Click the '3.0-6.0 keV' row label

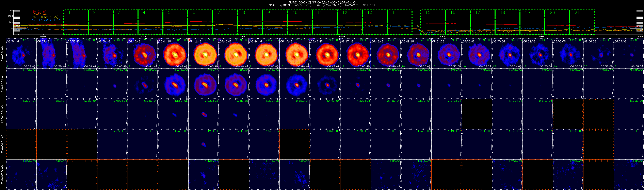(x=3, y=53)
